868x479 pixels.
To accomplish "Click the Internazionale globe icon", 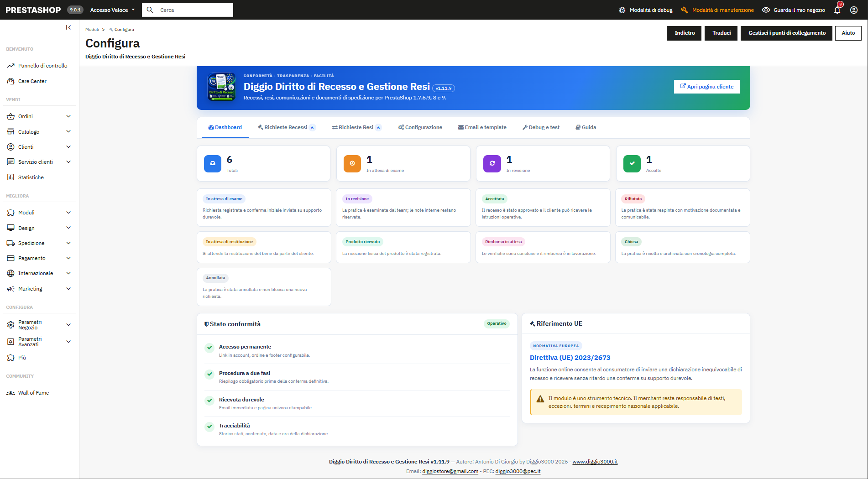I will click(x=10, y=273).
